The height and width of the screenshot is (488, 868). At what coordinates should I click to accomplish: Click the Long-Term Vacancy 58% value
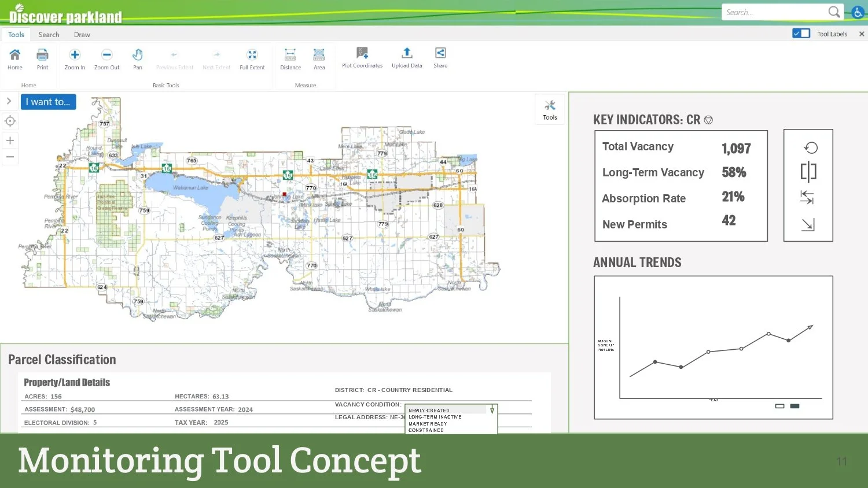point(734,172)
